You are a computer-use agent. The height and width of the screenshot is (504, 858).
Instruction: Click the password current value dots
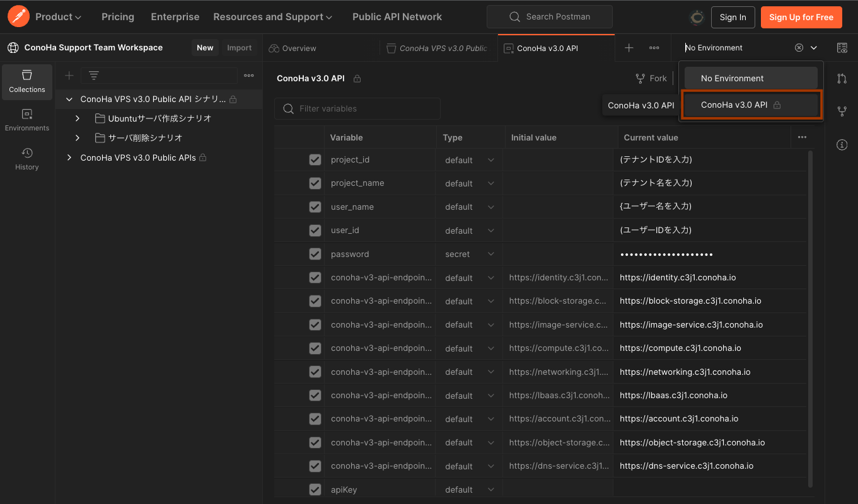click(666, 254)
